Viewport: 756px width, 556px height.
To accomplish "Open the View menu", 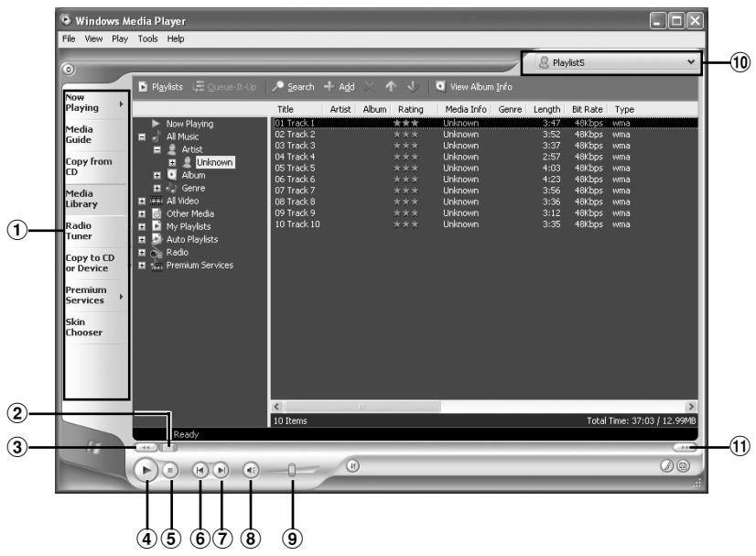I will 93,38.
